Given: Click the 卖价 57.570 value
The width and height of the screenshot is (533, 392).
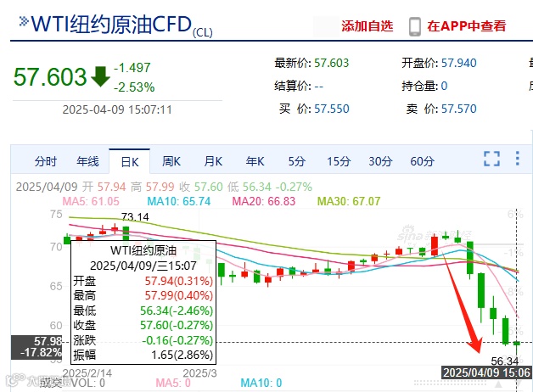Looking at the screenshot, I should pos(459,109).
